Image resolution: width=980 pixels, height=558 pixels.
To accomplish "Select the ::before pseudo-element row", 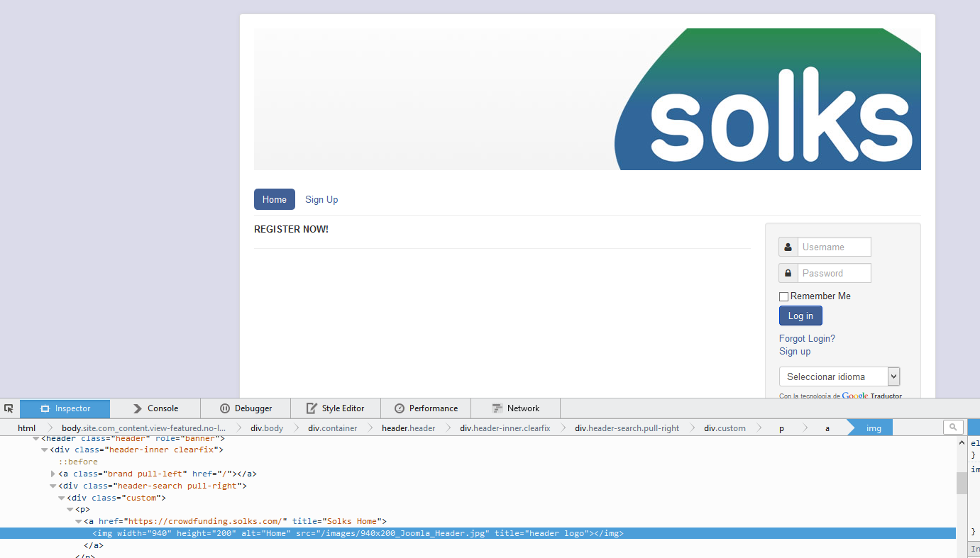I will tap(78, 462).
